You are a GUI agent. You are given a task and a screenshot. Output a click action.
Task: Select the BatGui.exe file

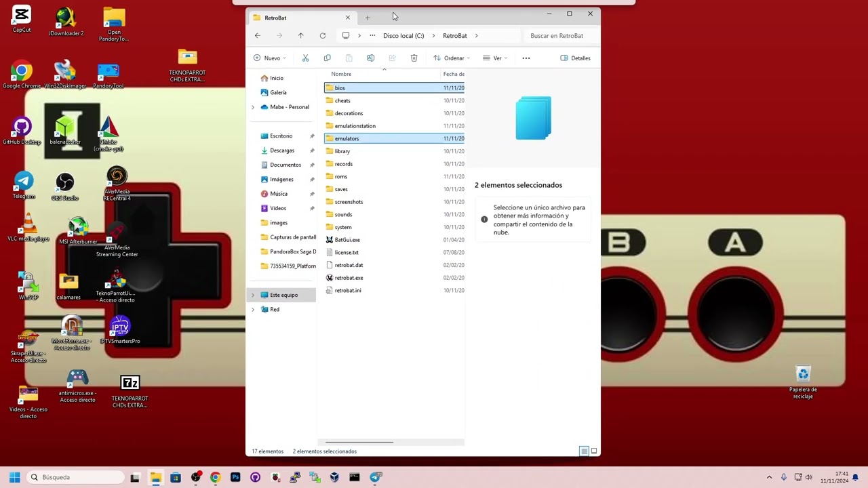(394, 240)
